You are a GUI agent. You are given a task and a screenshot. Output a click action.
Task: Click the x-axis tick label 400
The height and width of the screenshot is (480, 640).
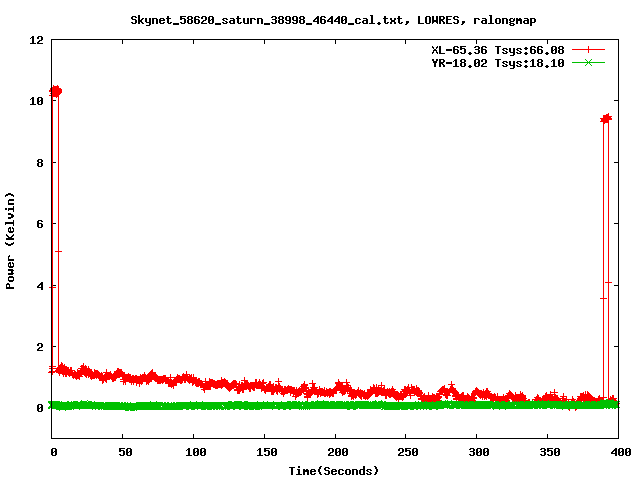tap(620, 452)
